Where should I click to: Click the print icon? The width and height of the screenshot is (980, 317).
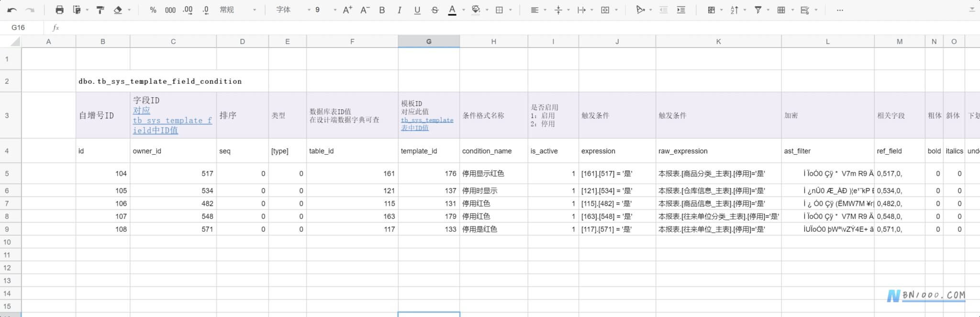[x=59, y=10]
